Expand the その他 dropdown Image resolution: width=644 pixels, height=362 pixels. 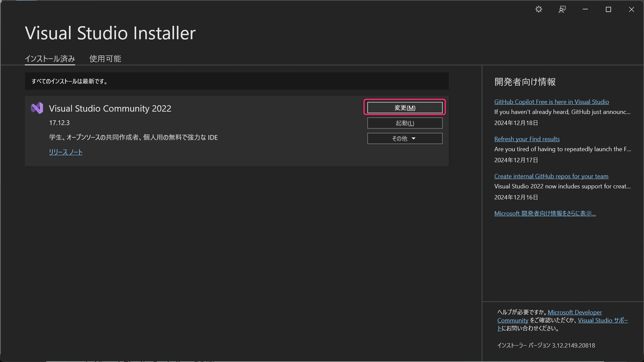point(405,138)
